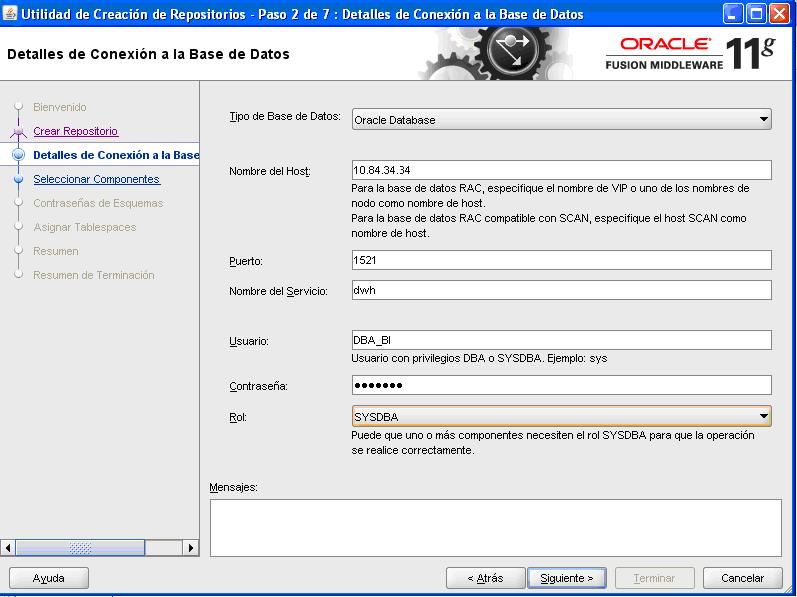797x597 pixels.
Task: Click the sidebar horizontal scrollbar thumb
Action: 80,548
